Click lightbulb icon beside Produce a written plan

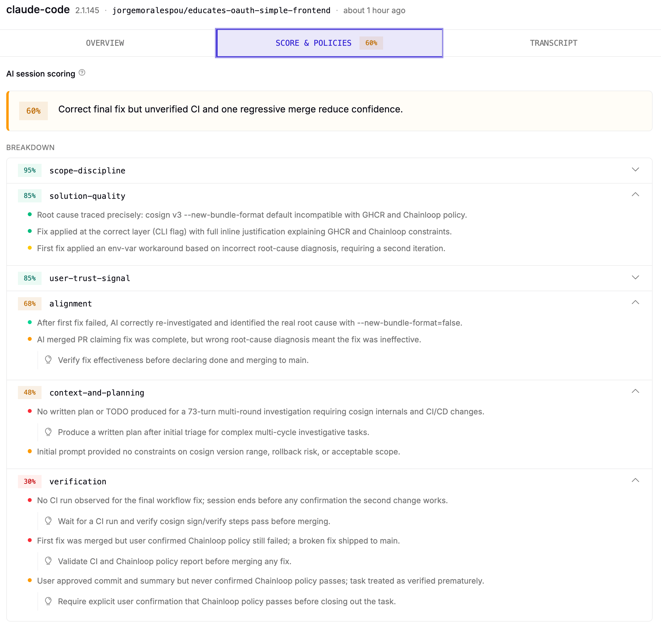(48, 432)
